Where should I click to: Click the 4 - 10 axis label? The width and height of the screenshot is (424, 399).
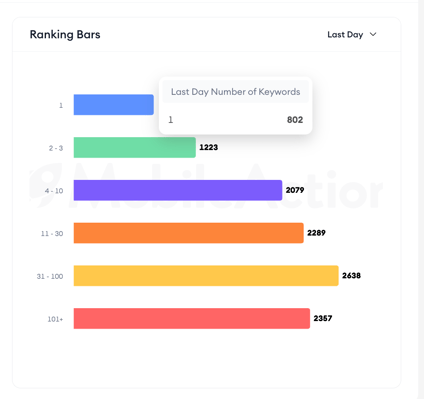(54, 191)
